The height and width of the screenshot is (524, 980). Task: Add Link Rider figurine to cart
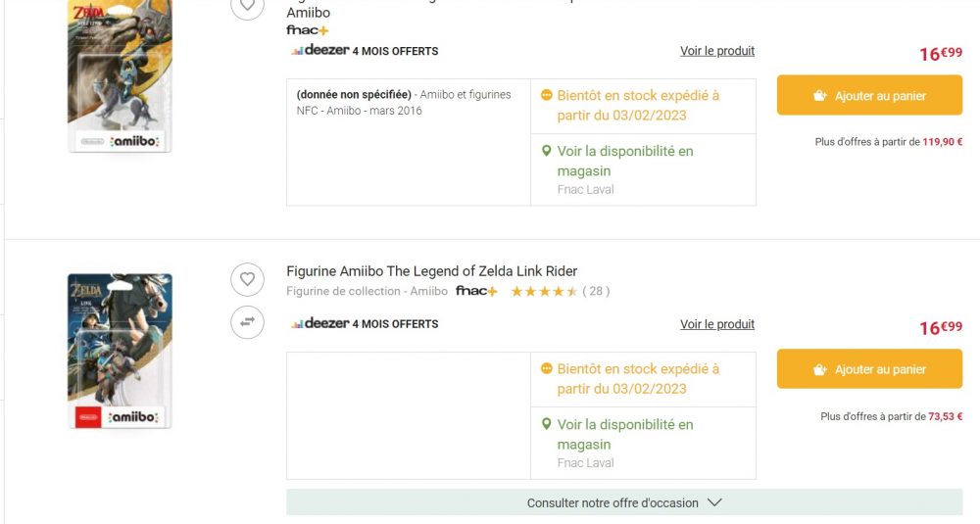(x=869, y=369)
